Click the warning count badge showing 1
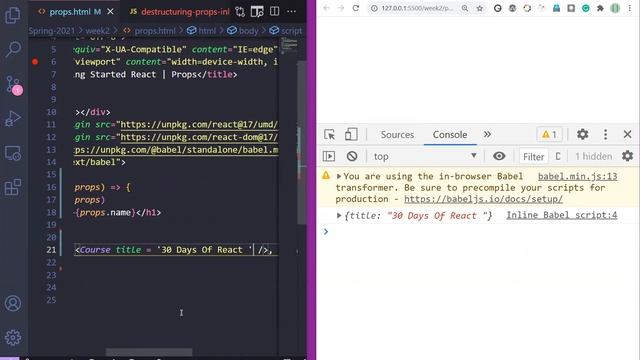Image resolution: width=640 pixels, height=360 pixels. click(x=549, y=134)
